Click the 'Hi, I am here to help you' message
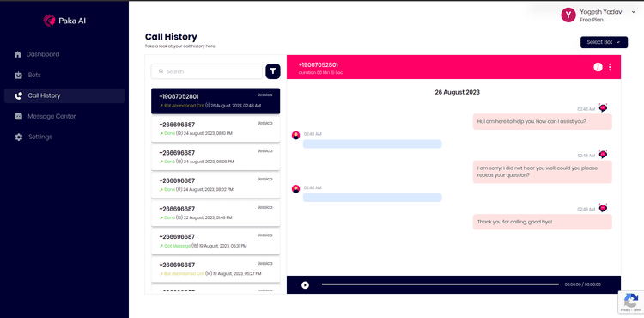The width and height of the screenshot is (644, 318). click(542, 121)
